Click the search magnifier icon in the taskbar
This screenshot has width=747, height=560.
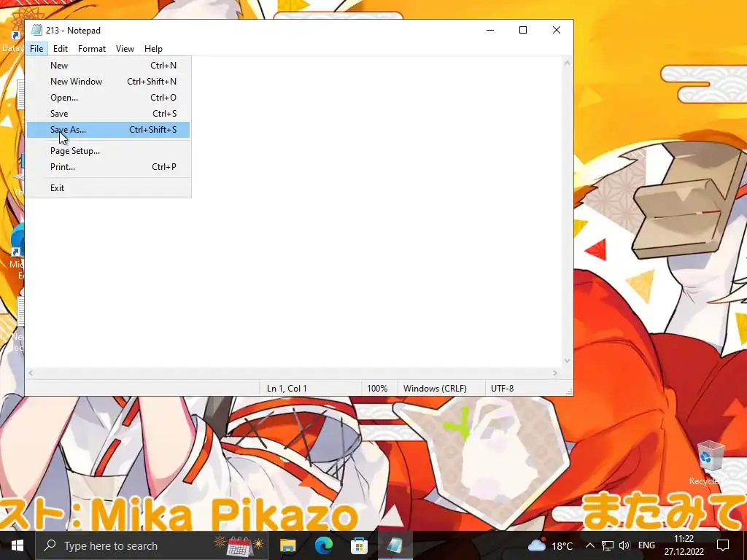[x=50, y=545]
